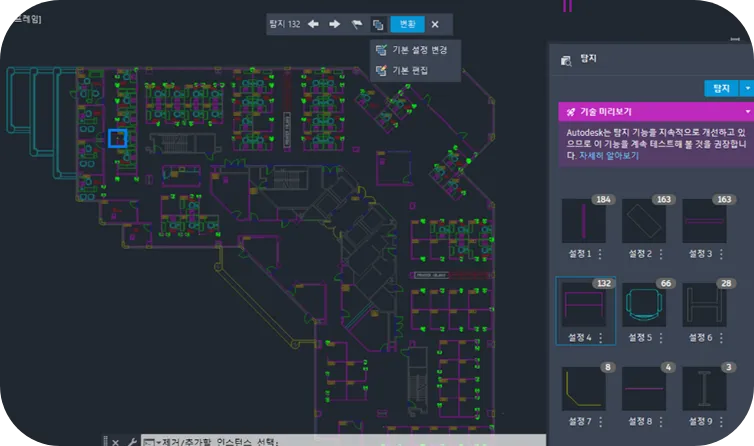Choose 기본 편집 menu entry
Screen dimensions: 754x446
[x=415, y=71]
